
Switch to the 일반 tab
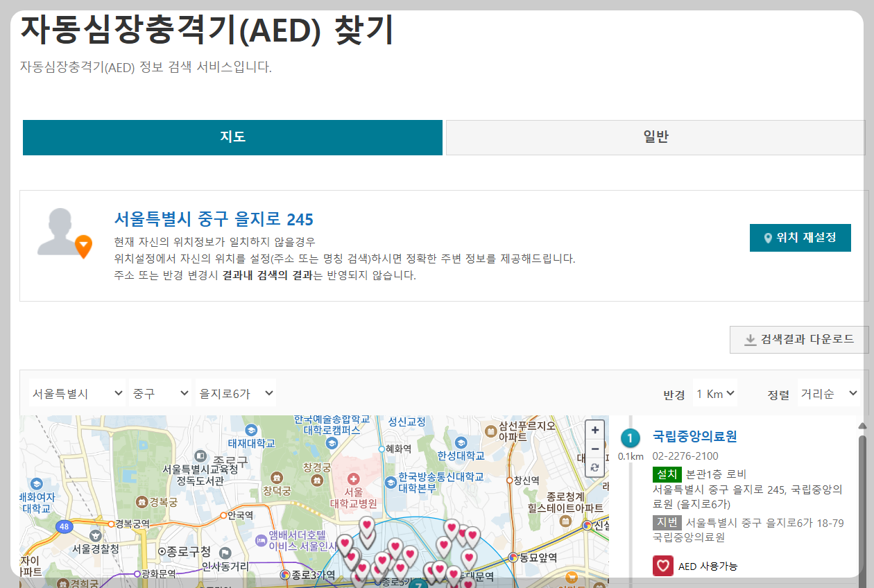point(655,137)
